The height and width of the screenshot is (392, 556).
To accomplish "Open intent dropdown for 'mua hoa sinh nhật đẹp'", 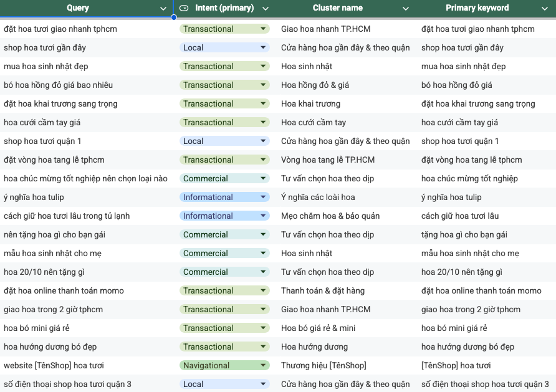I will coord(263,66).
